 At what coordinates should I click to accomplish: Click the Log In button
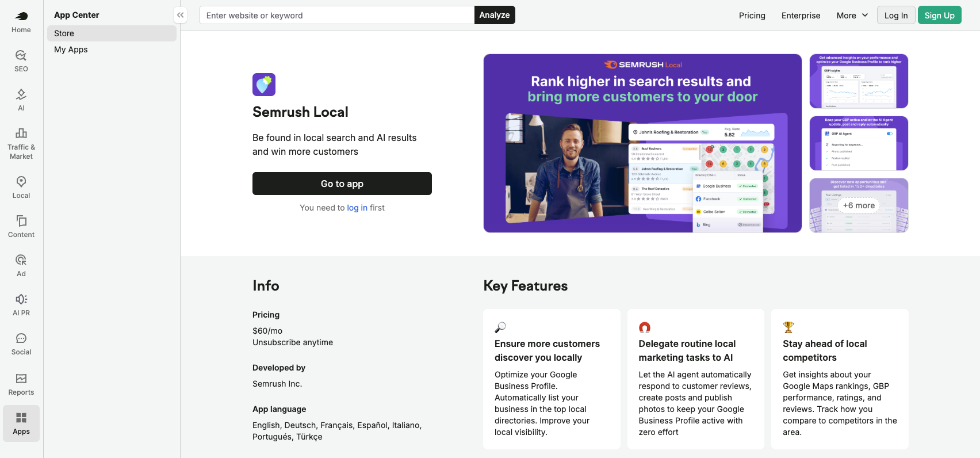pos(896,15)
